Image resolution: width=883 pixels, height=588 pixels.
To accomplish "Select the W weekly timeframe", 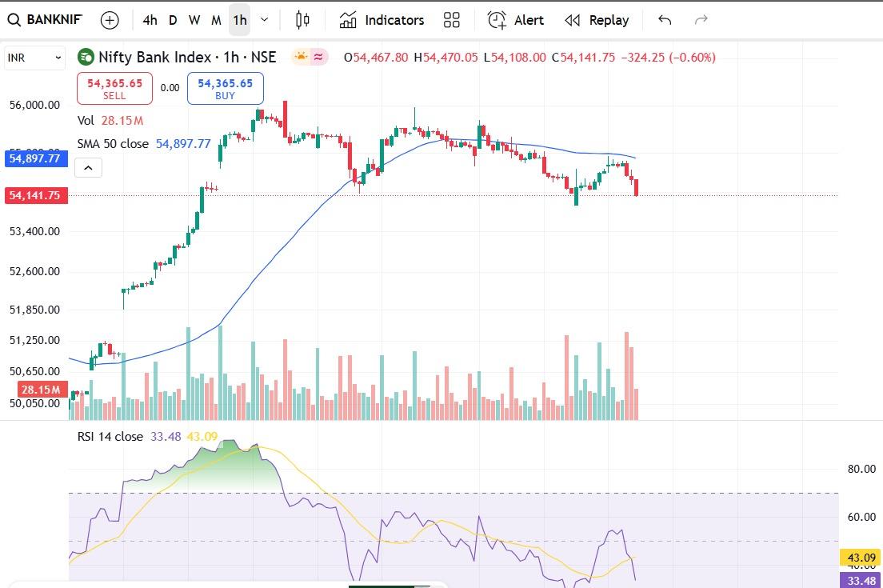I will [x=194, y=20].
